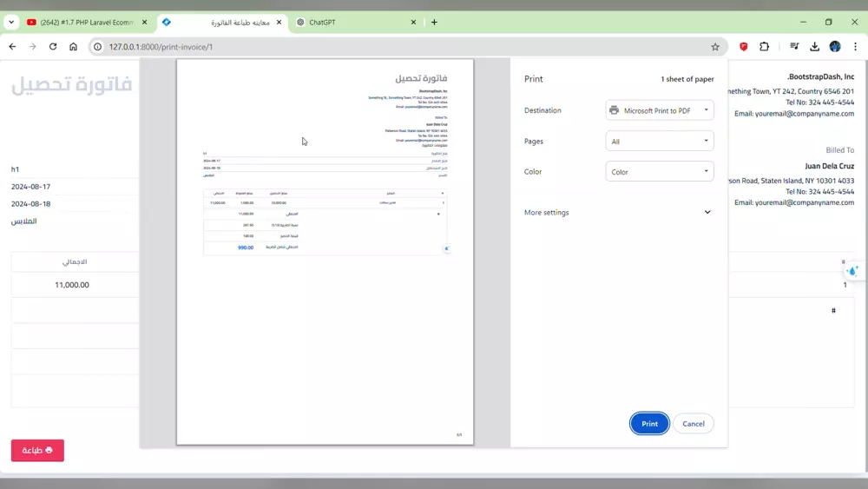Click the الاجمالي column header

[74, 261]
